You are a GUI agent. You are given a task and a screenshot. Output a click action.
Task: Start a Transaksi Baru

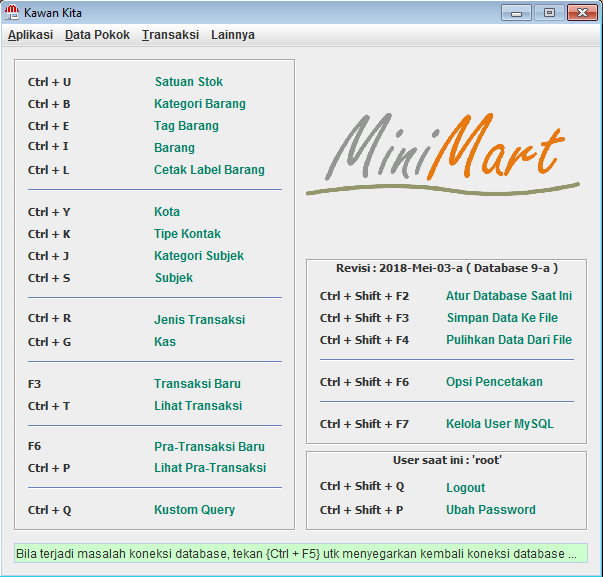tap(197, 384)
